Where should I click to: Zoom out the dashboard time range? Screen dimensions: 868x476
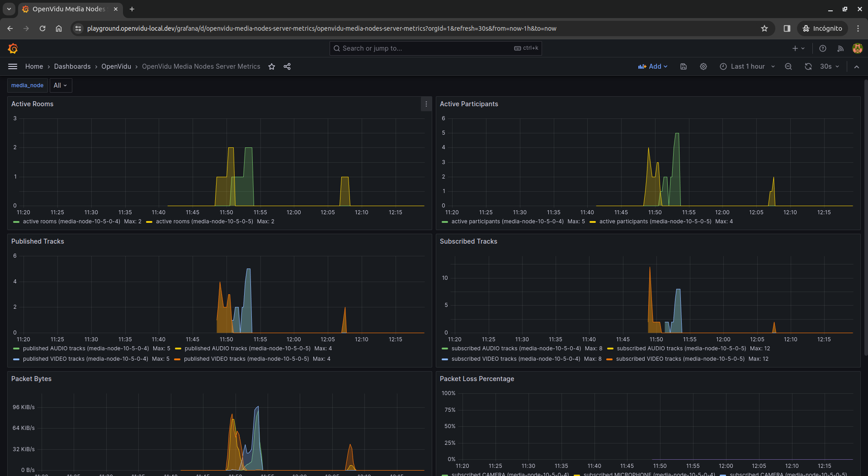(x=788, y=66)
